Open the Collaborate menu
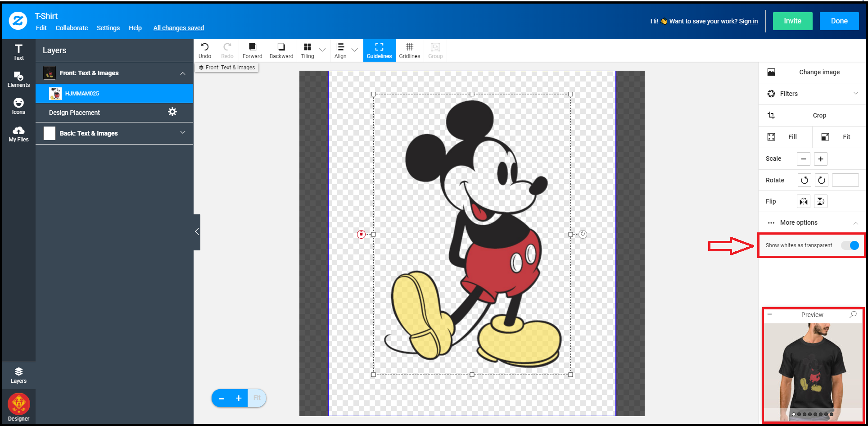Screen dimensions: 868x426 [x=72, y=28]
